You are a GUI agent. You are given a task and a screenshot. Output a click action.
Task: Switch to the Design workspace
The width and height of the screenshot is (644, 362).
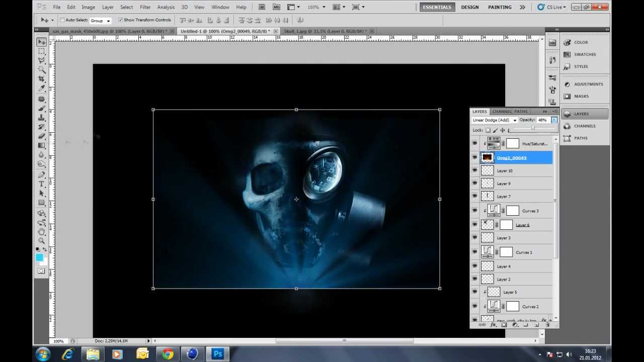click(x=470, y=7)
